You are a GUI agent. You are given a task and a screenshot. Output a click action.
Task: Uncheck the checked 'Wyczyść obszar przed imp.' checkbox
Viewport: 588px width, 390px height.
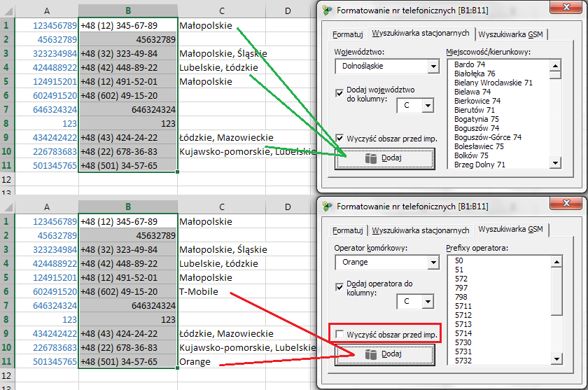tap(339, 138)
